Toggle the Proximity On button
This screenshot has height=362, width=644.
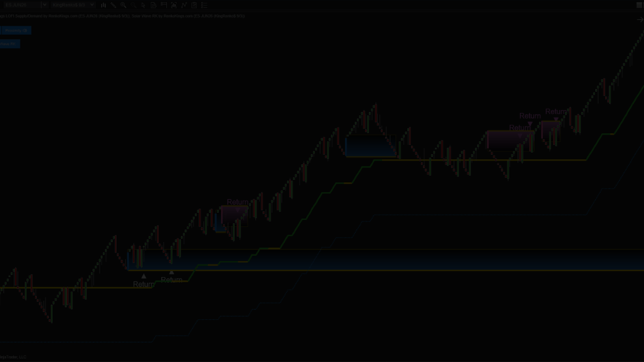15,30
